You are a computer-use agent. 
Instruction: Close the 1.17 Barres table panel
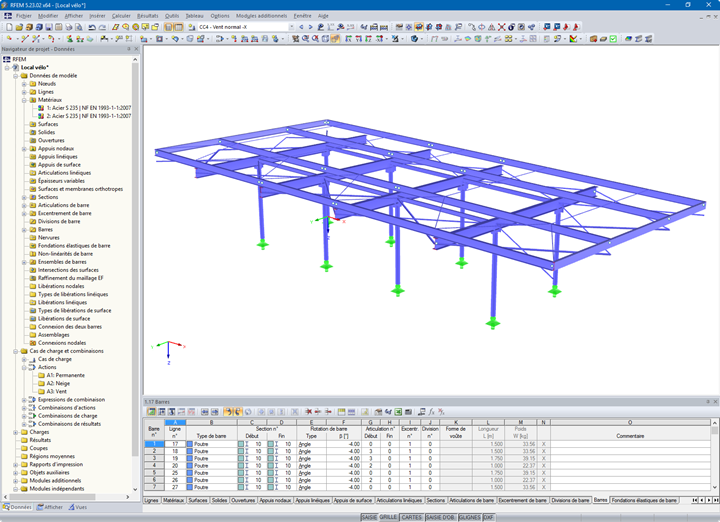point(715,402)
